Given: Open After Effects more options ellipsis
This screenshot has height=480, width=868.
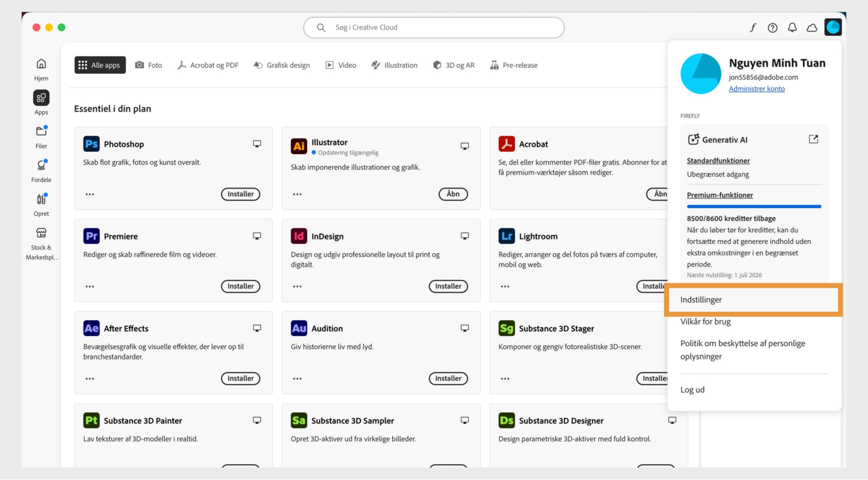Looking at the screenshot, I should click(x=90, y=379).
